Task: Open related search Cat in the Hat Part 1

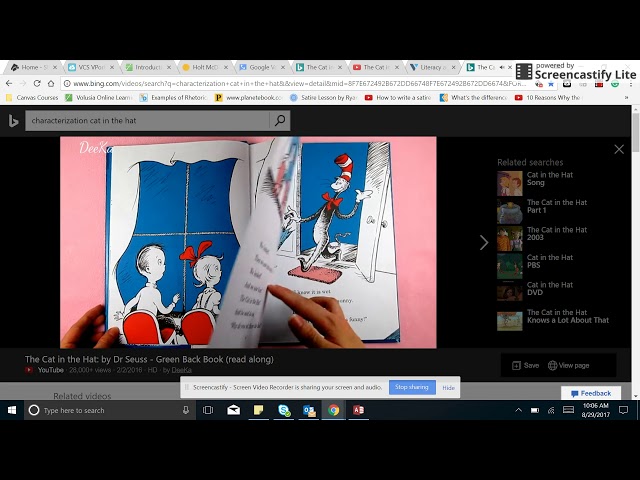Action: click(542, 211)
